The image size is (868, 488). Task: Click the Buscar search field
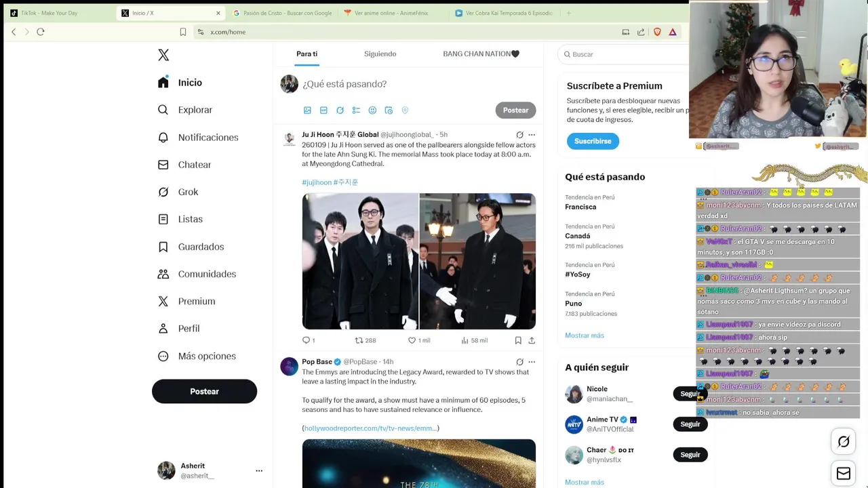coord(624,54)
